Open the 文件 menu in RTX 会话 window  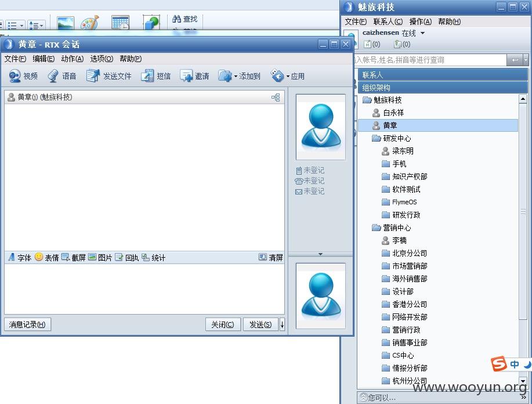[15, 59]
